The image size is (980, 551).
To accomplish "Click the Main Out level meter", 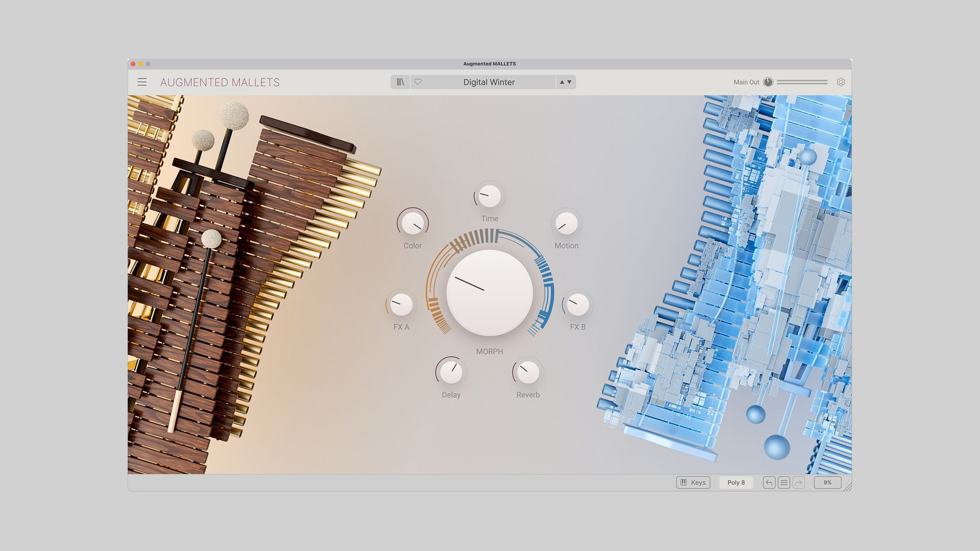I will [x=802, y=82].
